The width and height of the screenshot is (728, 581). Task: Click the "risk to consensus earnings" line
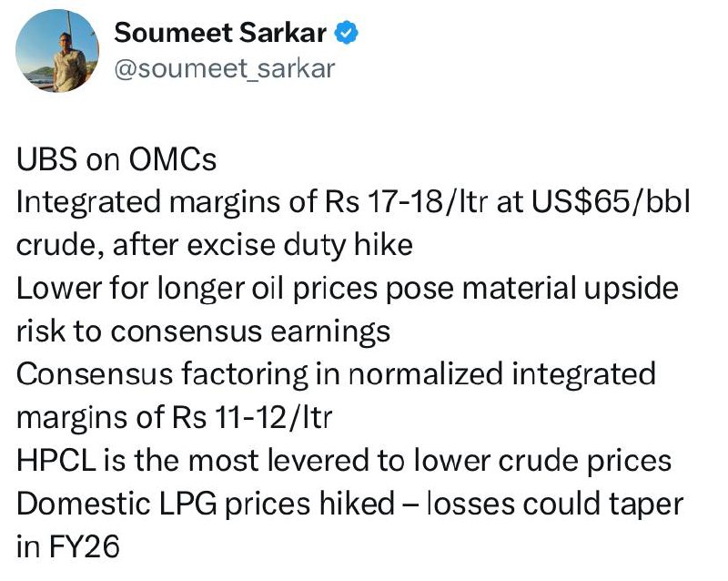pos(203,331)
